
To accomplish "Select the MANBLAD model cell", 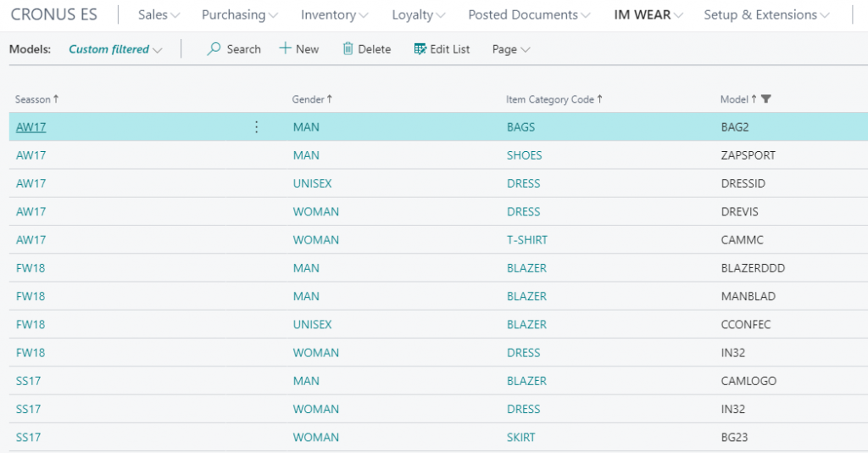I will pyautogui.click(x=748, y=296).
